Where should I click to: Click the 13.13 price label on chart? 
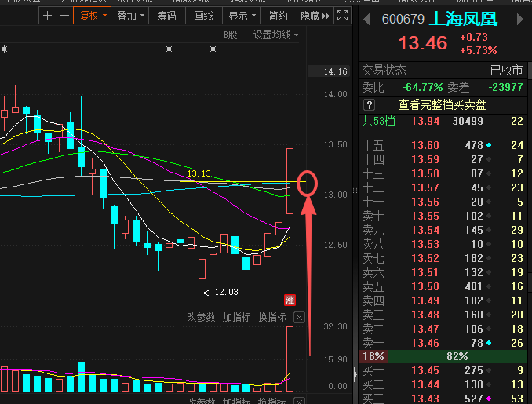[x=199, y=173]
